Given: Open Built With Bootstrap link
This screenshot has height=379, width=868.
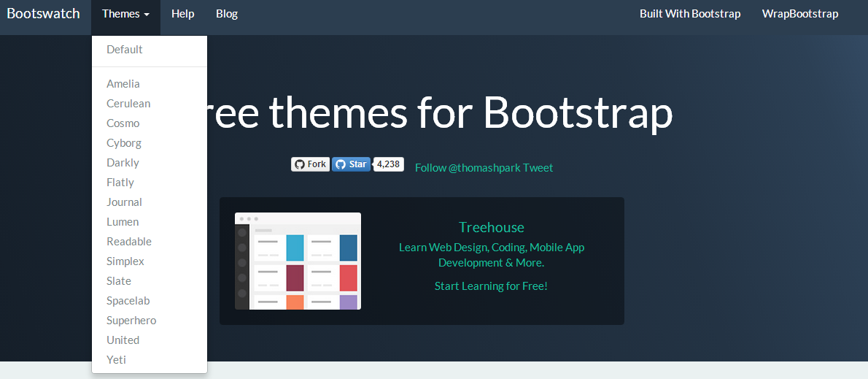Looking at the screenshot, I should coord(689,14).
